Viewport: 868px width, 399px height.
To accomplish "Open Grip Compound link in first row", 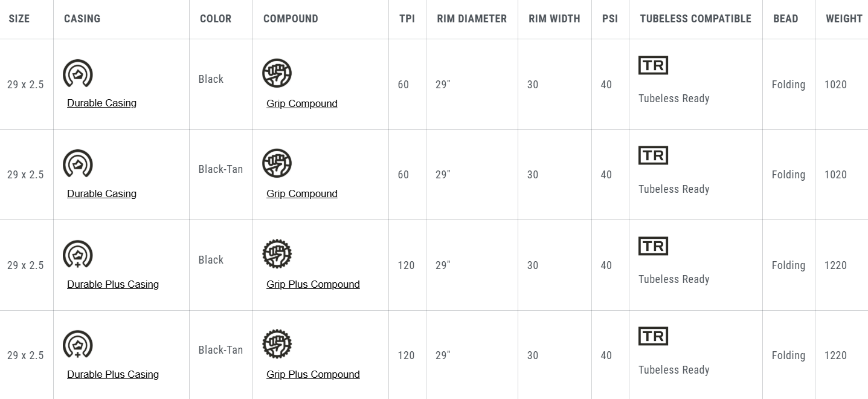I will tap(302, 103).
